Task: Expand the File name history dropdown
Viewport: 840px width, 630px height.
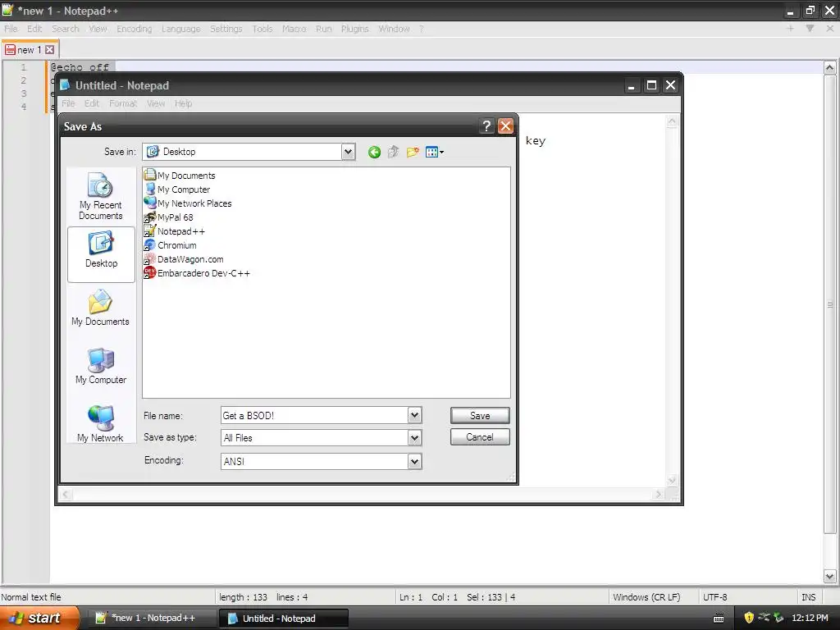Action: 414,415
